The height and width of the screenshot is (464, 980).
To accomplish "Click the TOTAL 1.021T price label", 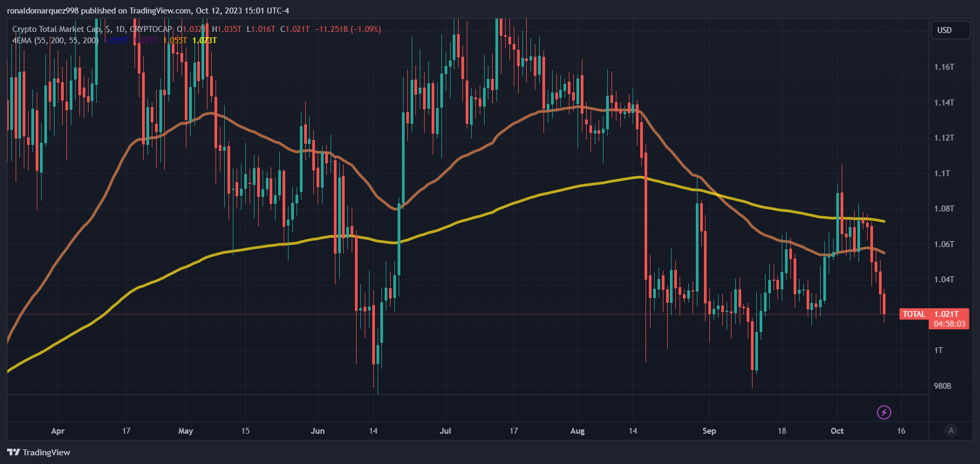I will pos(934,314).
